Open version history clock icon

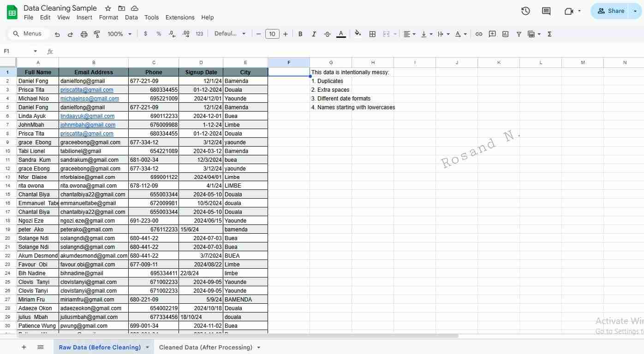(525, 11)
